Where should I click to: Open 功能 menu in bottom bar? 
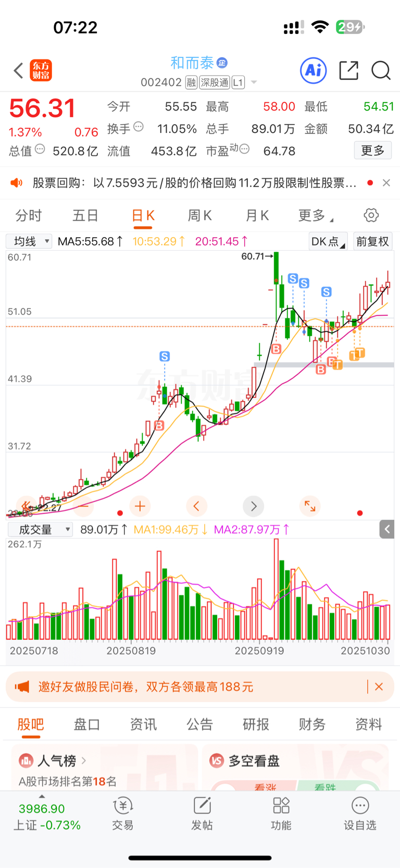point(281,814)
